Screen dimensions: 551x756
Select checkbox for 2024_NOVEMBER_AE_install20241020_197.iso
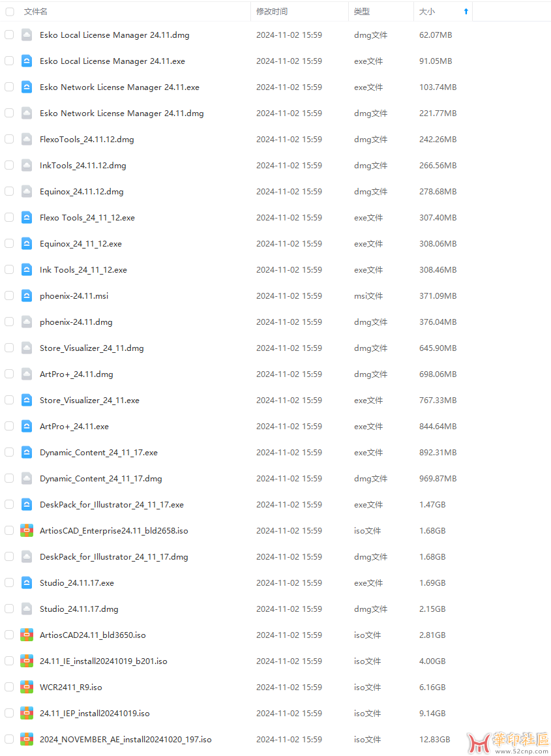tap(9, 739)
